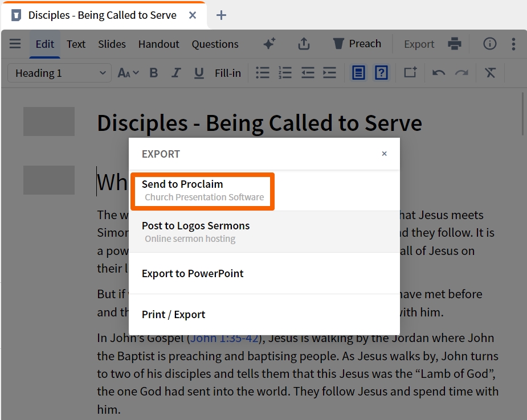Switch to the Handout tab

(x=158, y=44)
